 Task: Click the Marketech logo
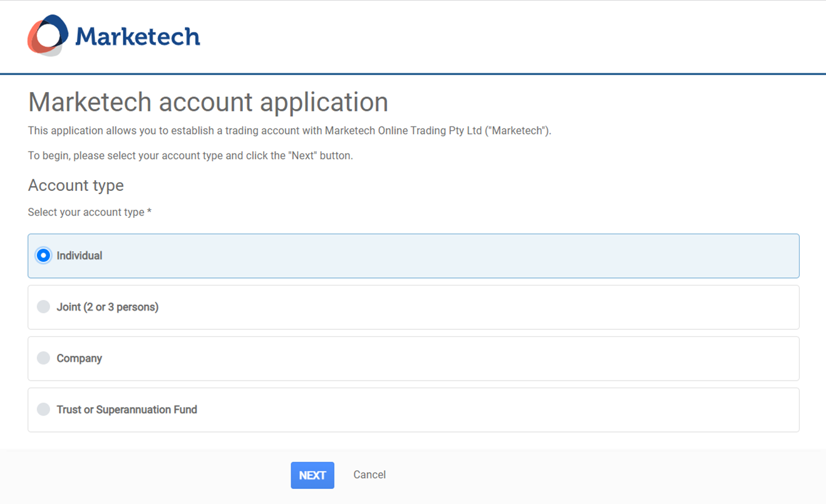(x=114, y=36)
